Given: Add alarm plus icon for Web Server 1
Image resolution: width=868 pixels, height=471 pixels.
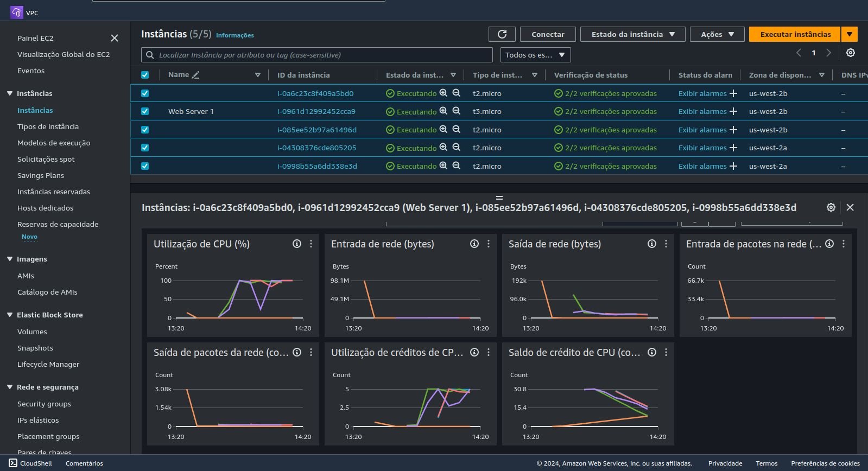Looking at the screenshot, I should 733,111.
